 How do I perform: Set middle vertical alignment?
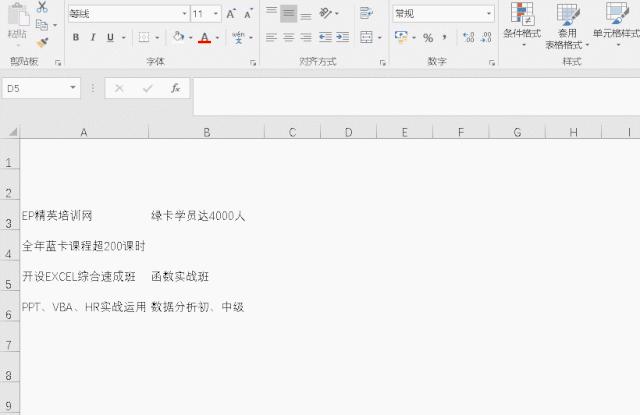[x=289, y=14]
